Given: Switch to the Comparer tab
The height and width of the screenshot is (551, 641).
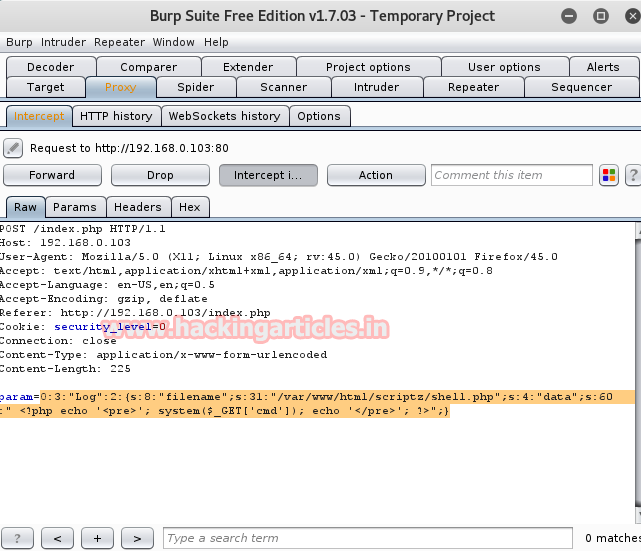Looking at the screenshot, I should pyautogui.click(x=149, y=67).
